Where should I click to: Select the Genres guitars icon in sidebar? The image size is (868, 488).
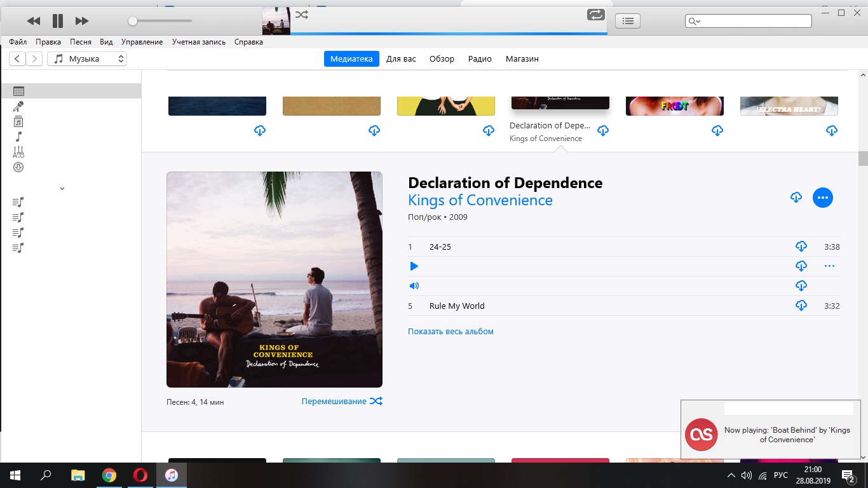tap(18, 152)
